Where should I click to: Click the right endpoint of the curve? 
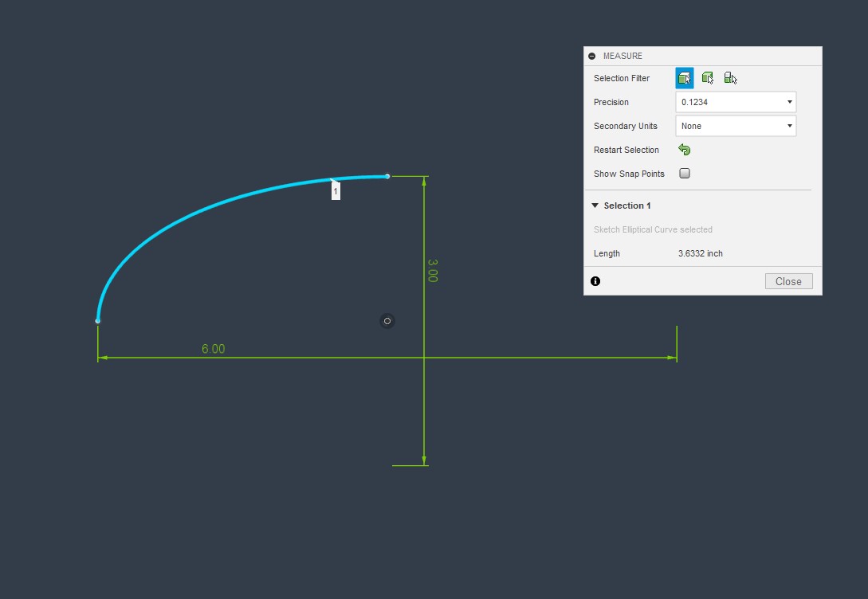point(387,176)
